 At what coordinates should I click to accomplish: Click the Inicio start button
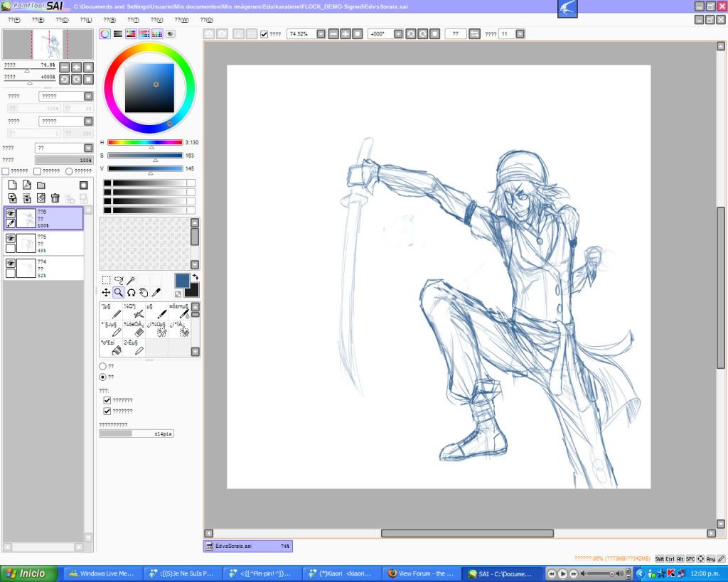pyautogui.click(x=28, y=573)
